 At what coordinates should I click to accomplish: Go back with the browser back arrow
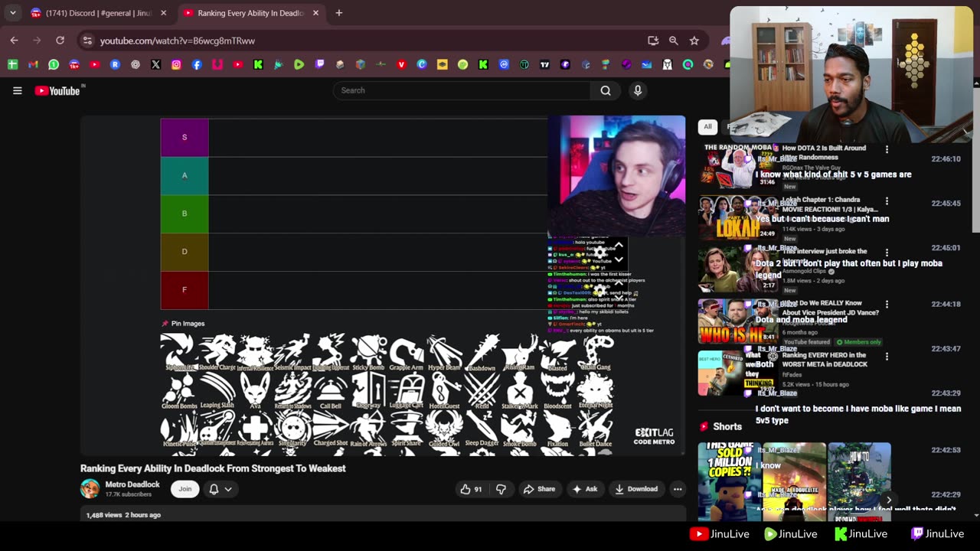coord(14,41)
